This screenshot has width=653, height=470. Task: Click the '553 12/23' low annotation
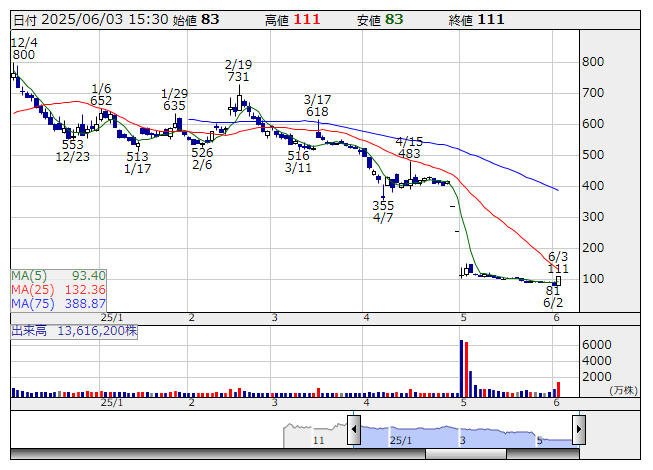point(73,151)
